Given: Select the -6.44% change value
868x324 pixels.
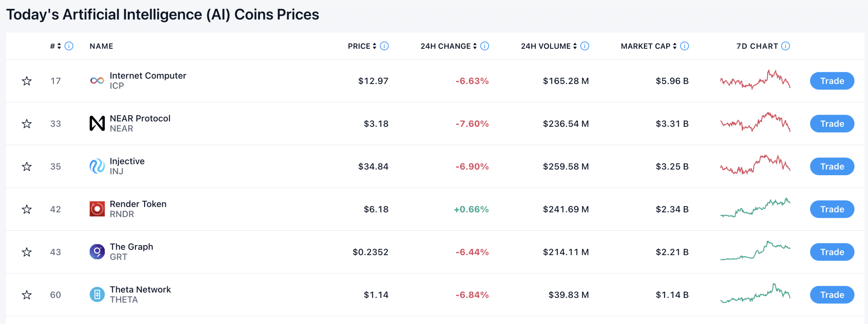Looking at the screenshot, I should click(x=472, y=252).
